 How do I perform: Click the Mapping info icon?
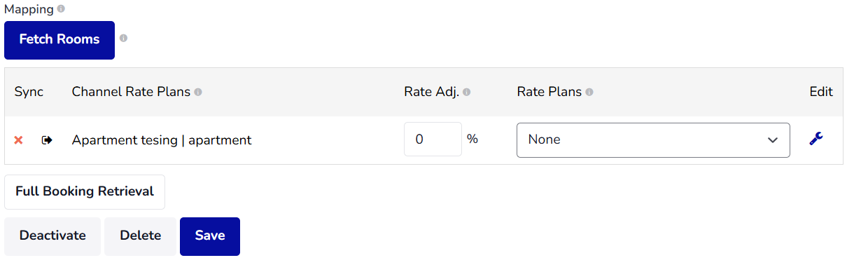(x=61, y=9)
